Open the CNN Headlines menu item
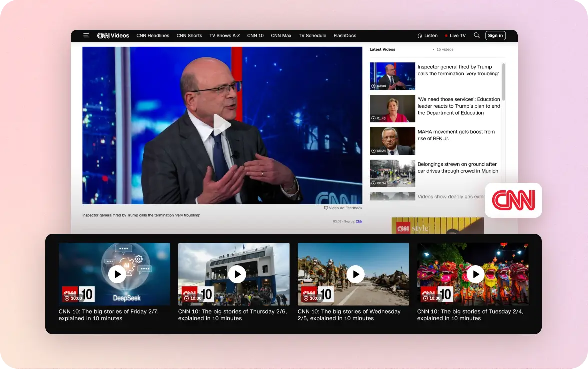The height and width of the screenshot is (369, 588). 153,36
